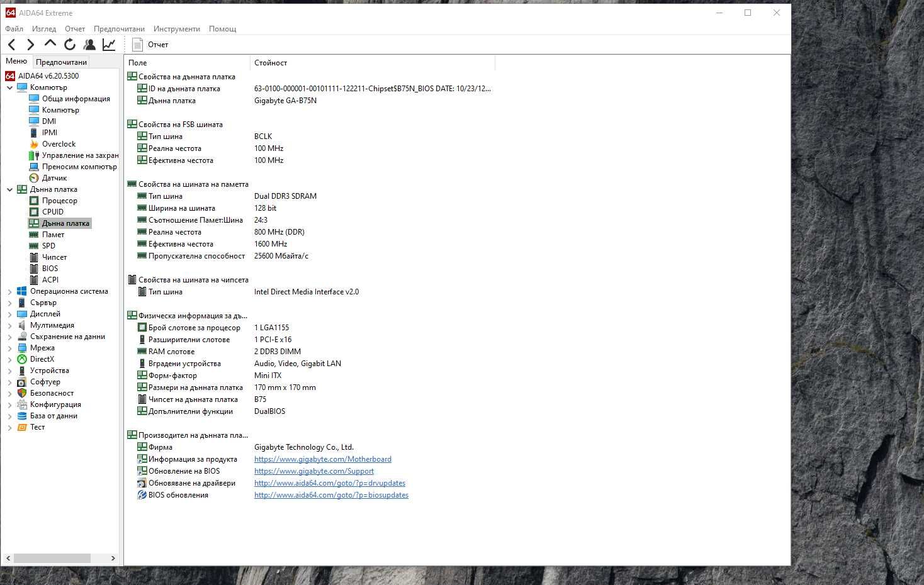Click the sidebar horizontal scrollbar thumb
Screen dimensions: 924x585
[52, 558]
